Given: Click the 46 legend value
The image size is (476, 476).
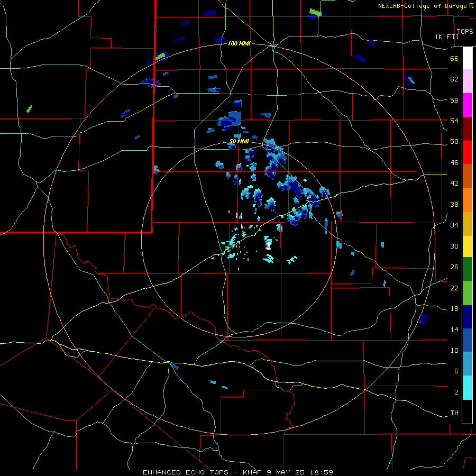Looking at the screenshot, I should pyautogui.click(x=454, y=163).
